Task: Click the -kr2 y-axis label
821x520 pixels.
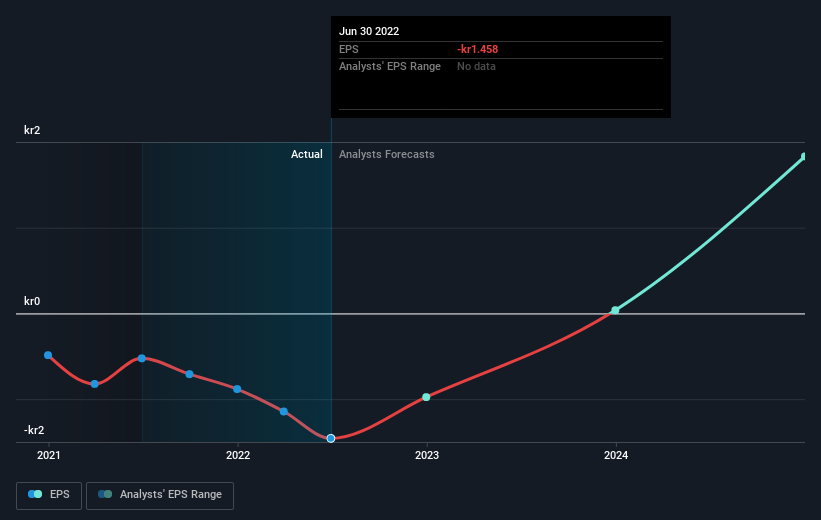Action: 34,430
